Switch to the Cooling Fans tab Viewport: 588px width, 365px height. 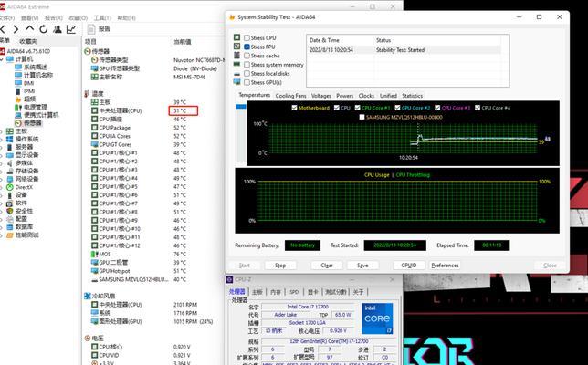coord(290,96)
